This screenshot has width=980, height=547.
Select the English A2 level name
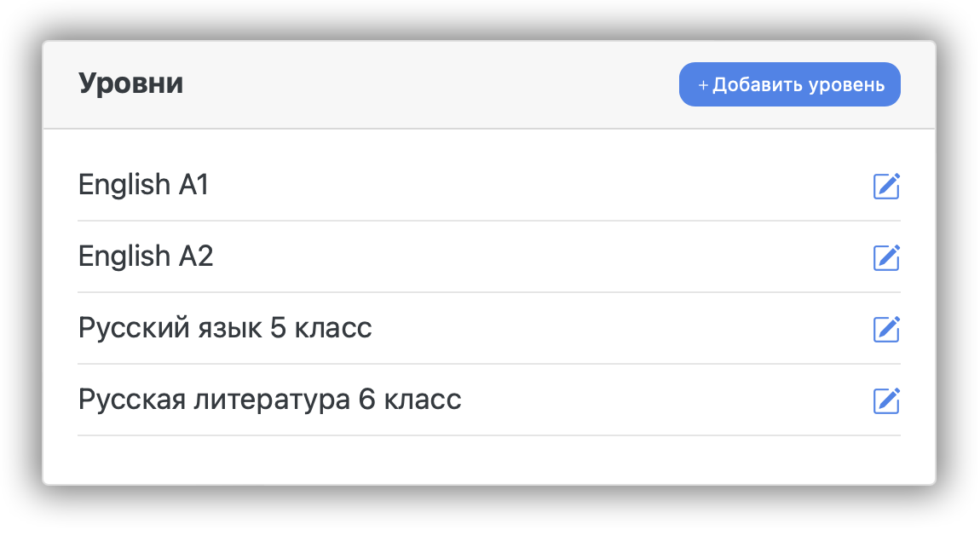point(146,256)
